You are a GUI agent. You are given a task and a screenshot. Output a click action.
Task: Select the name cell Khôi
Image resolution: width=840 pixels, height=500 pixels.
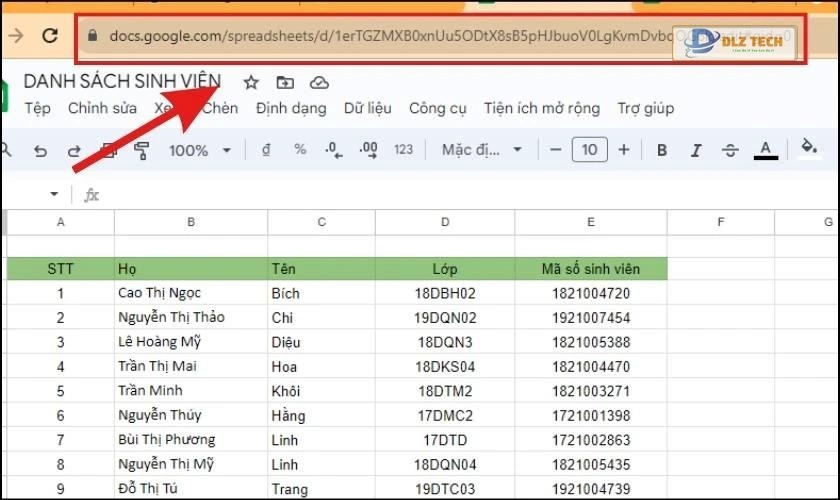321,391
